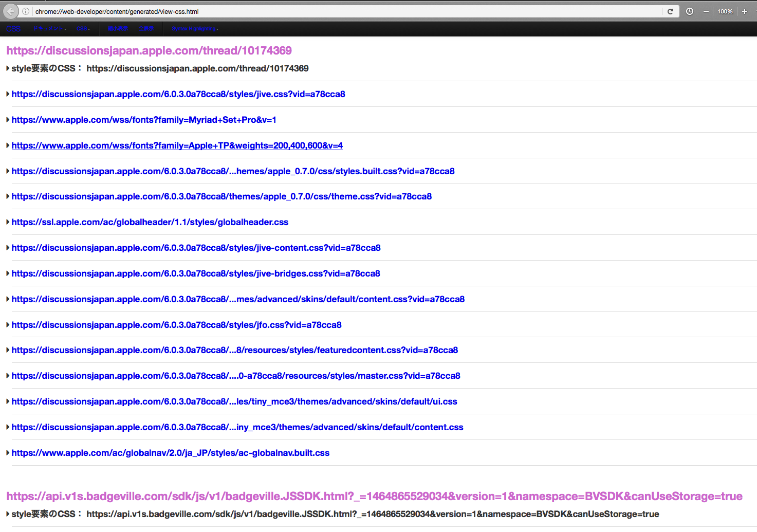Open the jive.css?vid=a78cca8 link
The width and height of the screenshot is (757, 532).
click(178, 94)
